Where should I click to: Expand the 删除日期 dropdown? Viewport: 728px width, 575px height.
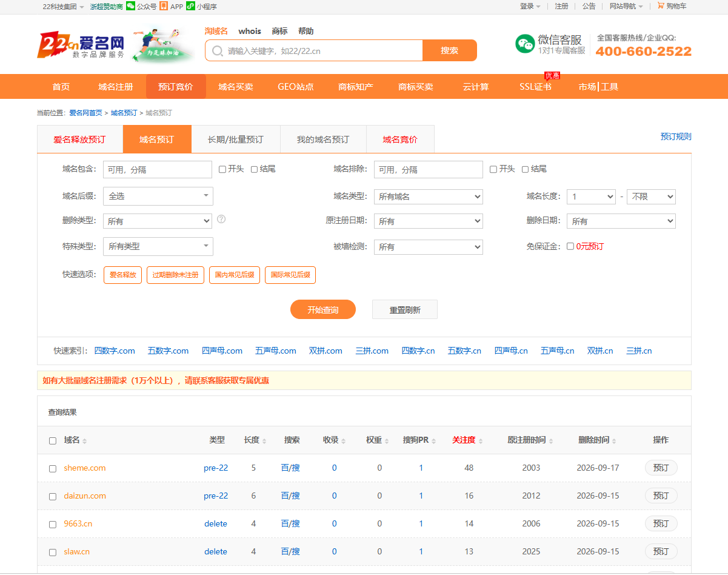click(x=621, y=221)
